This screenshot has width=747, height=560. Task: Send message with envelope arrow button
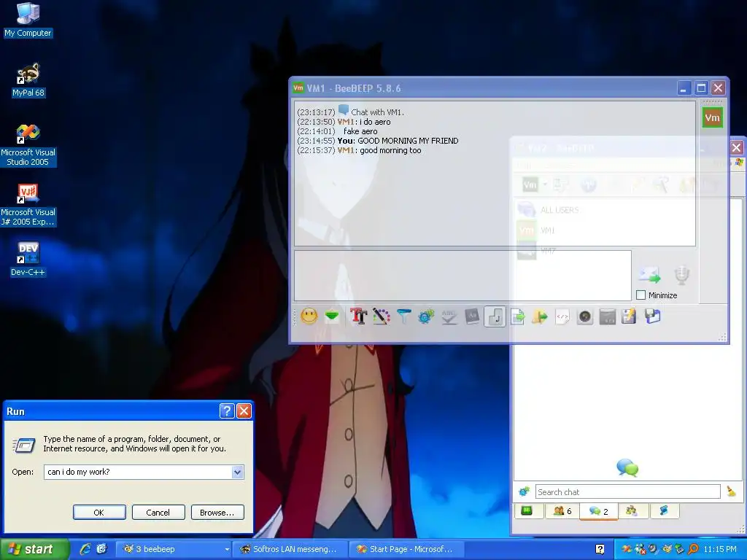[x=650, y=275]
